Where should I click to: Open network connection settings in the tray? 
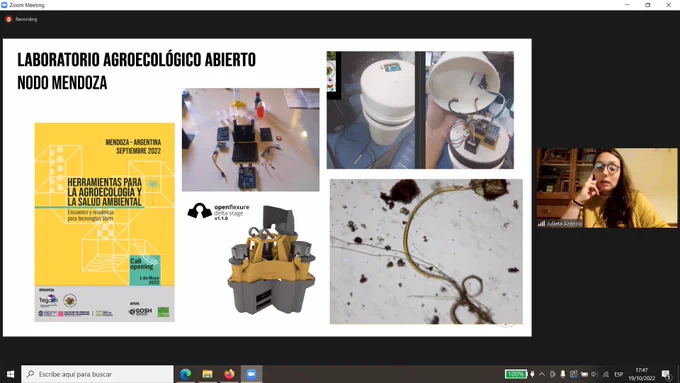[605, 374]
